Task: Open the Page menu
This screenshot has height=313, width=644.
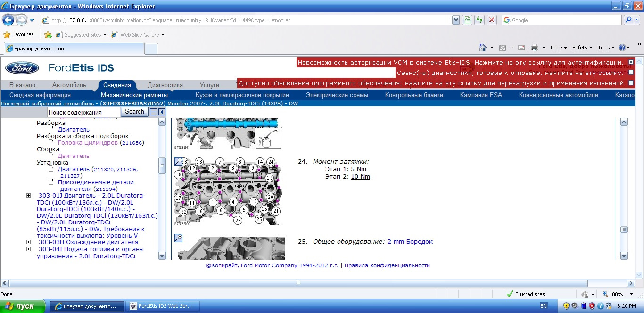Action: tap(558, 48)
